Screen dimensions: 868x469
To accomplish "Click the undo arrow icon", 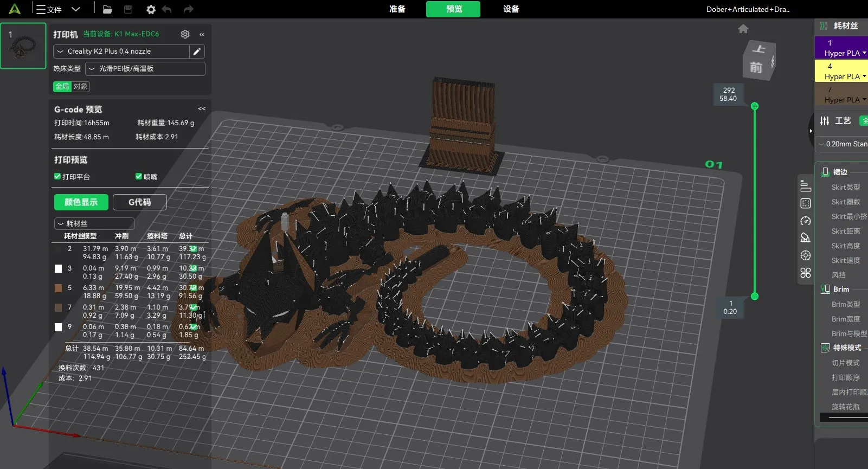I will pos(167,9).
